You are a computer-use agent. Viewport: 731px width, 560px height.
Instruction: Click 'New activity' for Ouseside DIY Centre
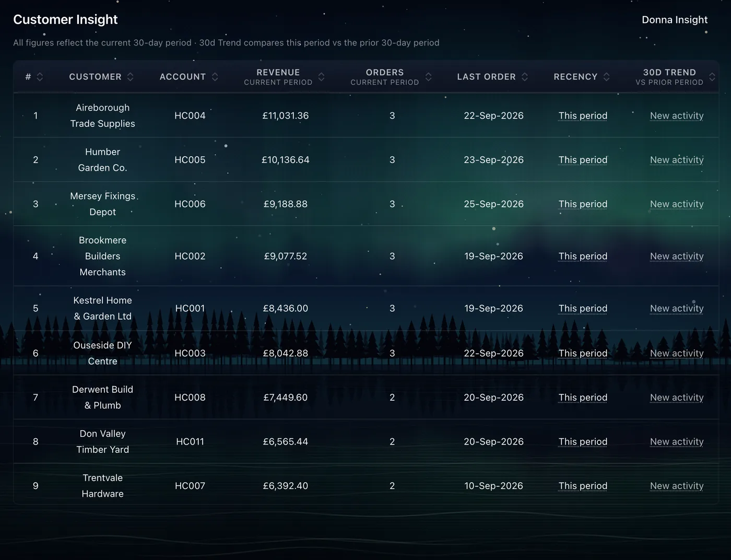coord(677,353)
